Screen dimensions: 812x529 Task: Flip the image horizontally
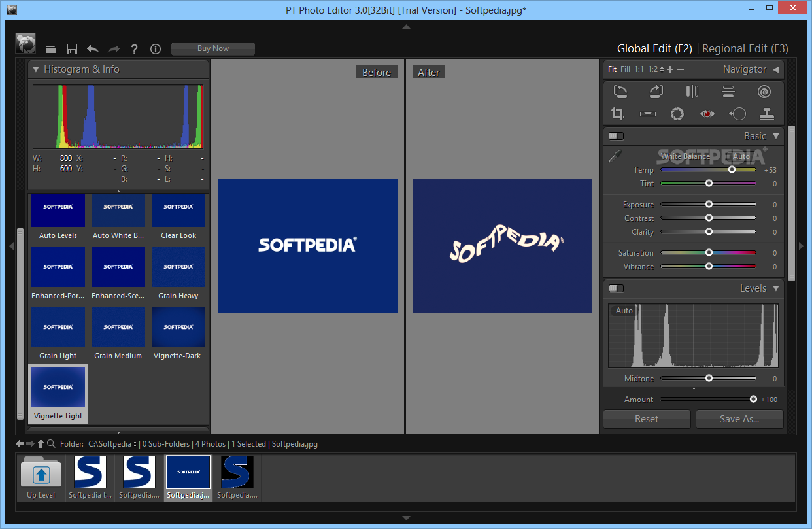click(x=692, y=92)
